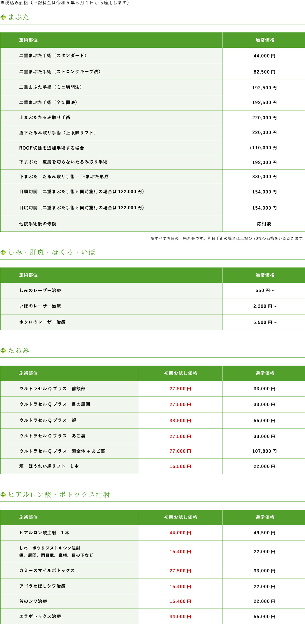The height and width of the screenshot is (644, 305).
Task: Select the ROOF切除を追加手術する場合 row
Action: coord(153,148)
